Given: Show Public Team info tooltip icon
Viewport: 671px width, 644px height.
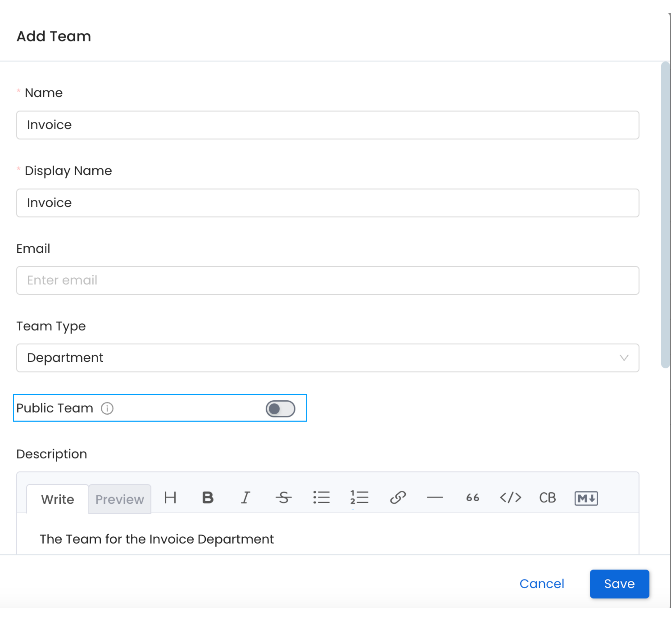Looking at the screenshot, I should point(107,408).
